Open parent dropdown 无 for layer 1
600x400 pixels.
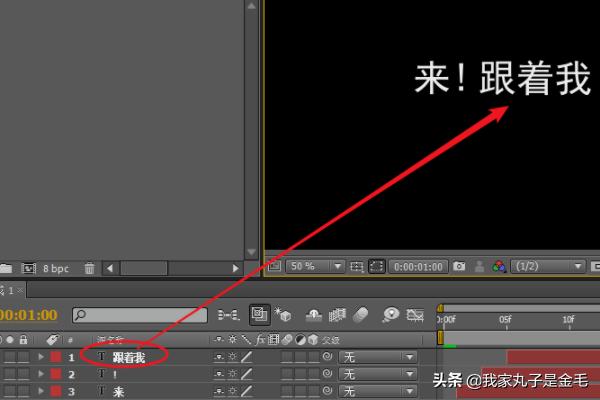pyautogui.click(x=377, y=357)
